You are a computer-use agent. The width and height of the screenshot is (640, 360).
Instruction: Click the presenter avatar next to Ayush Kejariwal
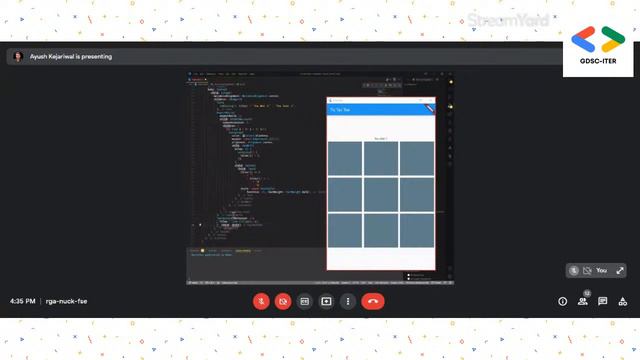[x=18, y=56]
